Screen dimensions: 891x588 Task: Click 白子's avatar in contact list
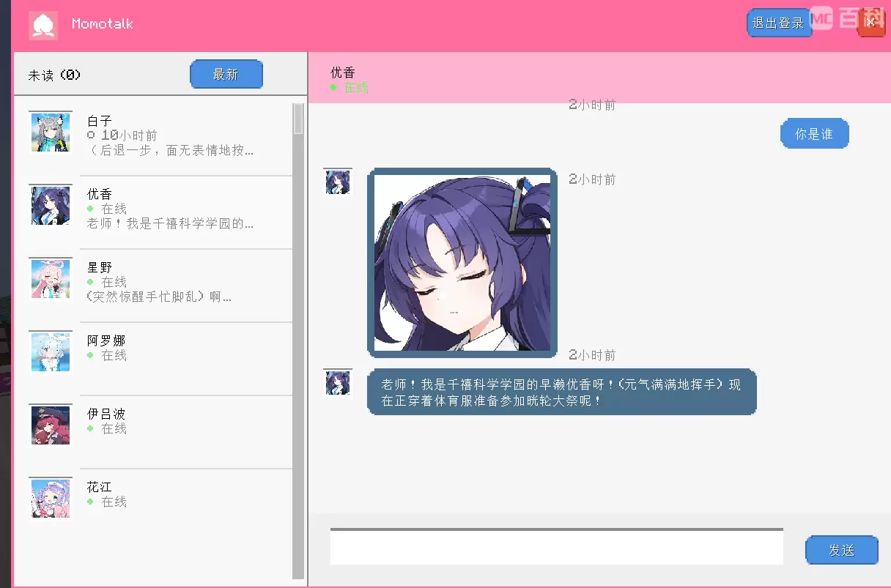coord(51,133)
